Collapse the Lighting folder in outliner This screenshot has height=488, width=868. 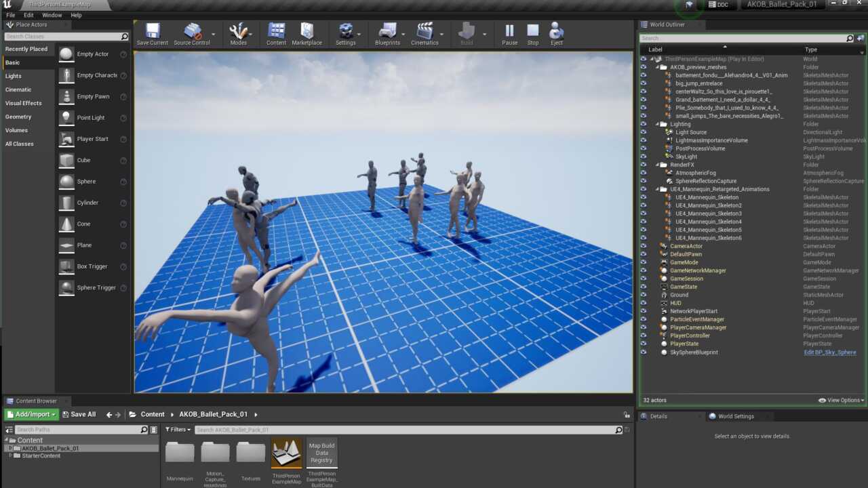pyautogui.click(x=657, y=124)
